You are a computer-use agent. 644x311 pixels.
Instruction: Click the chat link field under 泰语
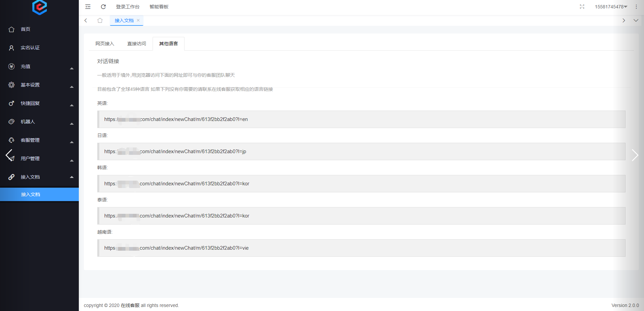coord(361,216)
